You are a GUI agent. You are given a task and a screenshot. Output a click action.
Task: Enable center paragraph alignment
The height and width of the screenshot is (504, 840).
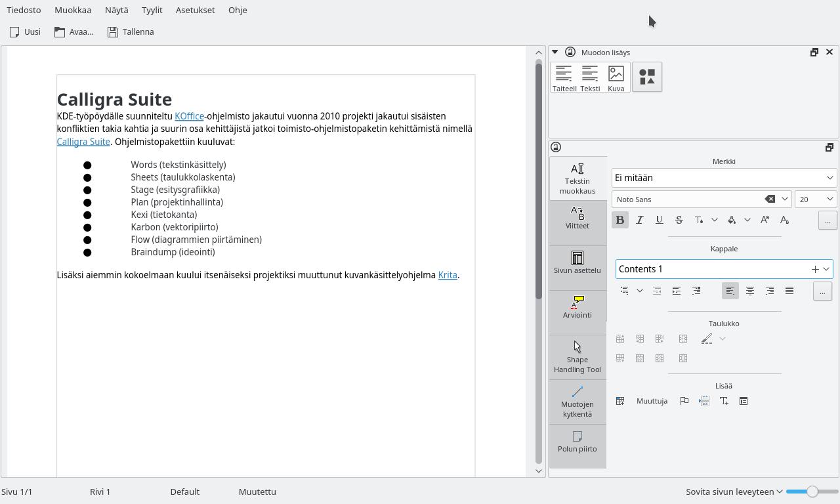coord(749,291)
